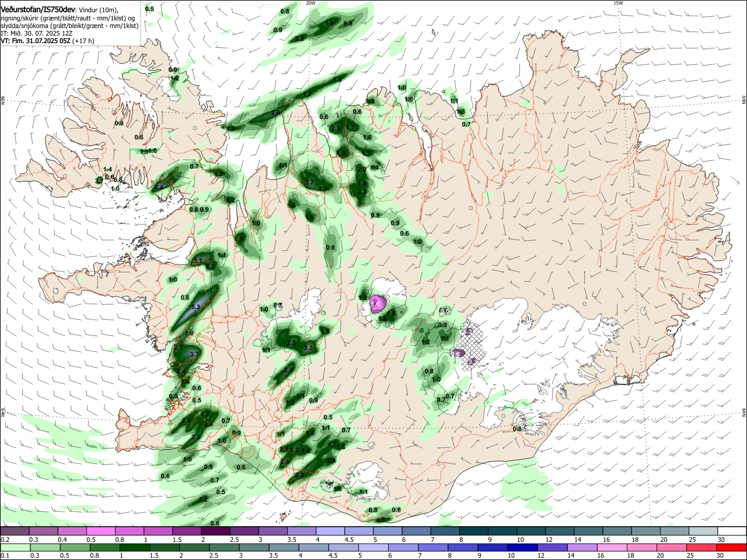Select the lightest green 0.1 rain legend swatch

pos(15,548)
